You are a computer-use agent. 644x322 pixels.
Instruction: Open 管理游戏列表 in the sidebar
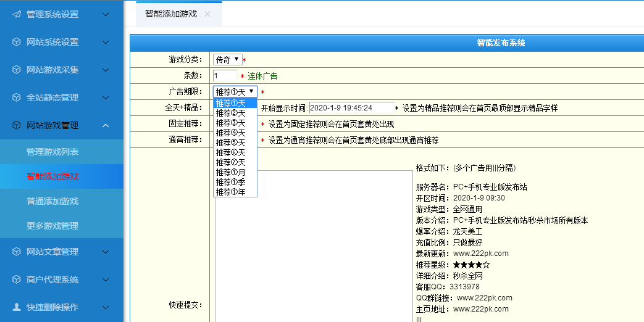tap(62, 152)
